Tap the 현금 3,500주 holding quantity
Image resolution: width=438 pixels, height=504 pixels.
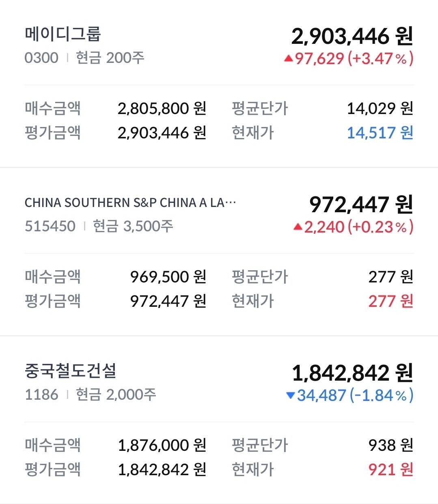(x=133, y=226)
